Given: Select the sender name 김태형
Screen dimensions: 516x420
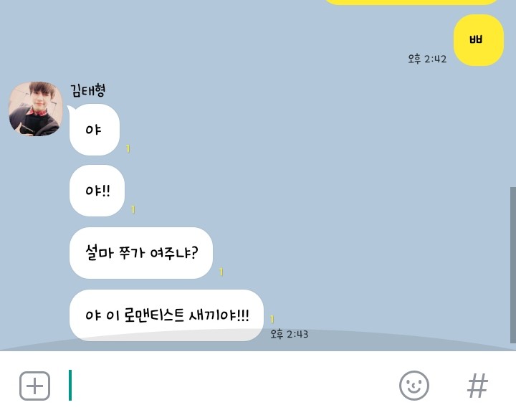Looking at the screenshot, I should pyautogui.click(x=88, y=90).
